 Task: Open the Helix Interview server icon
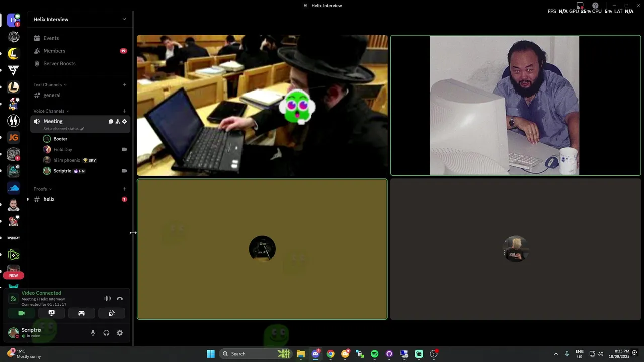(14, 20)
